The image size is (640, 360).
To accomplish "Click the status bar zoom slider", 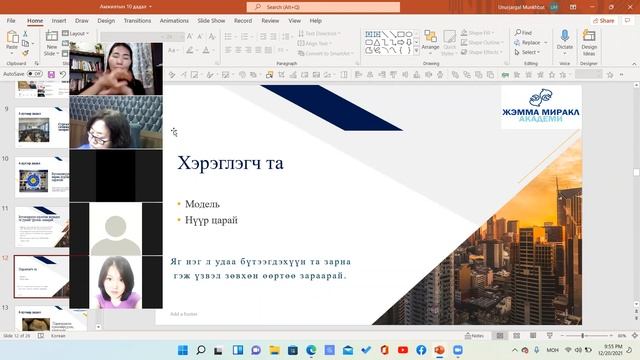I will [586, 336].
